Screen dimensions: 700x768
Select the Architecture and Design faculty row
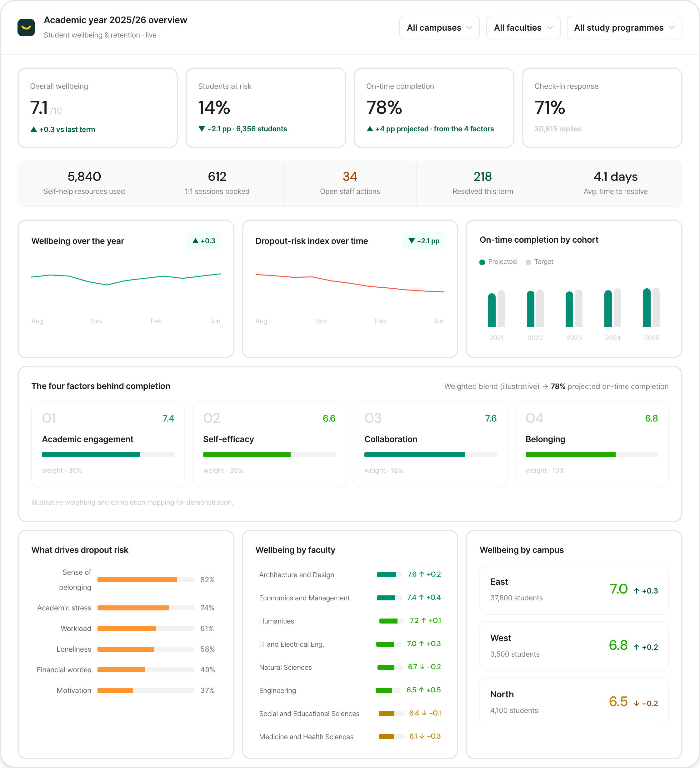coord(350,575)
